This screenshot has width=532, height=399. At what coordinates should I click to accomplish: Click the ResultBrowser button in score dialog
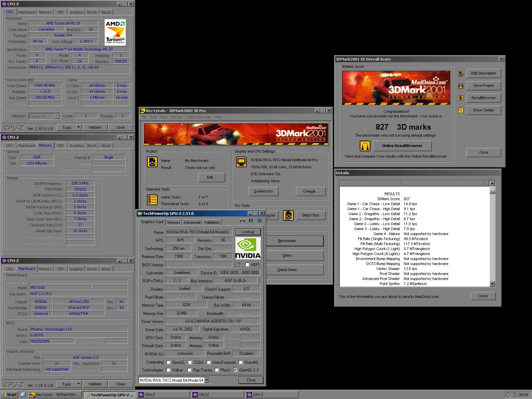click(483, 98)
